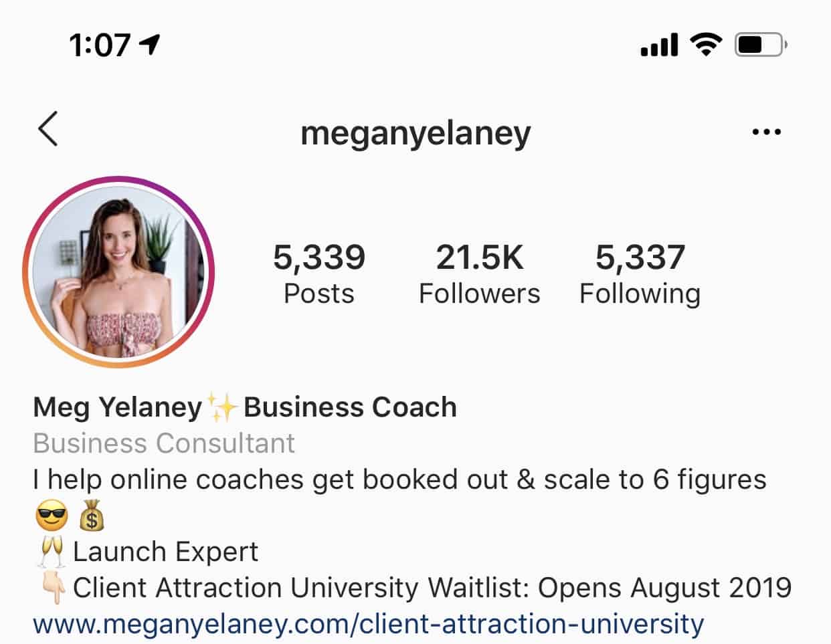Open the three-dot options menu
Screen dimensions: 831x644
coord(766,132)
